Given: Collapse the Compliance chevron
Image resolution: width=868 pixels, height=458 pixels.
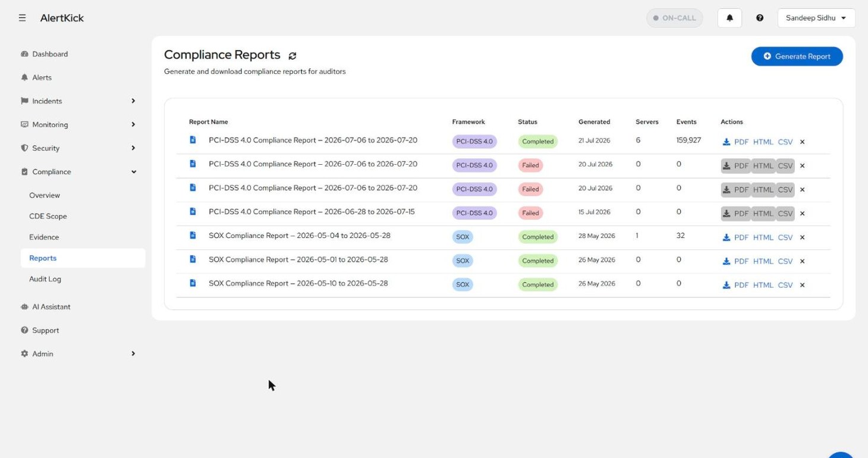Looking at the screenshot, I should pos(133,172).
